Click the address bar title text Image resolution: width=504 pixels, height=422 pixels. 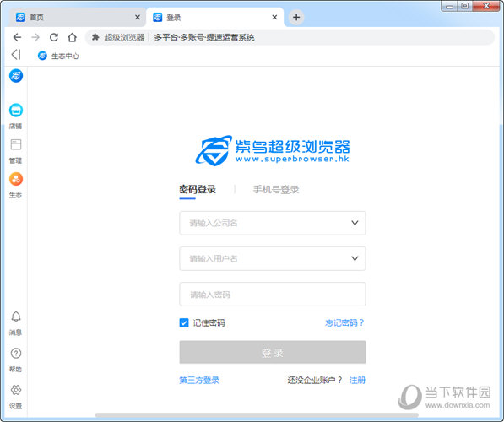[x=204, y=37]
